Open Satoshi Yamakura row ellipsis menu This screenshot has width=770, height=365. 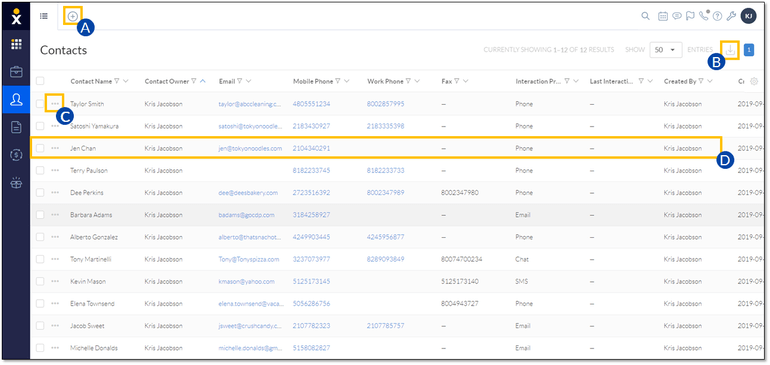click(55, 126)
